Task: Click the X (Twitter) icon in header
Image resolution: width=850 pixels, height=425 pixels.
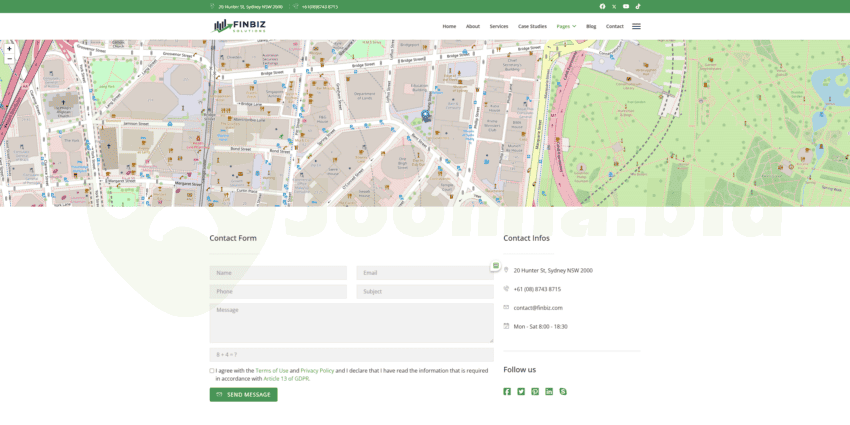Action: [x=614, y=6]
